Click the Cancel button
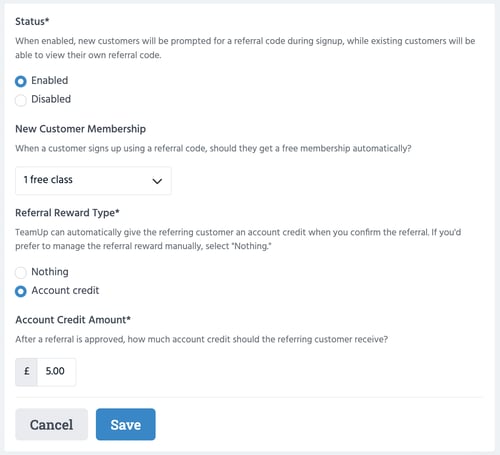 click(52, 424)
